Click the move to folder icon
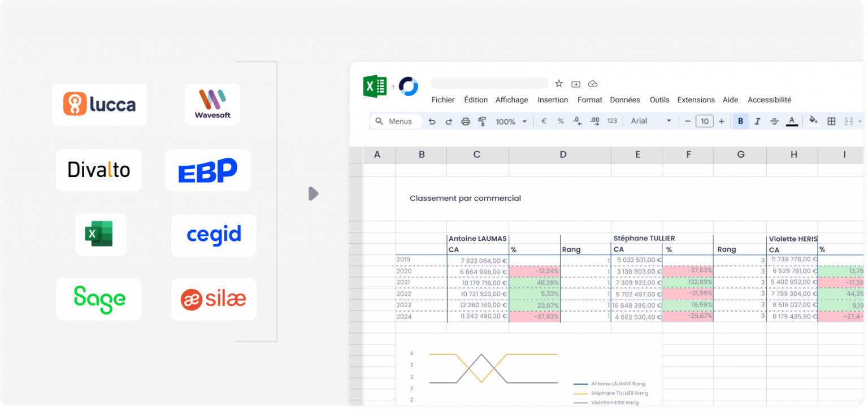This screenshot has width=868, height=410. click(x=576, y=84)
